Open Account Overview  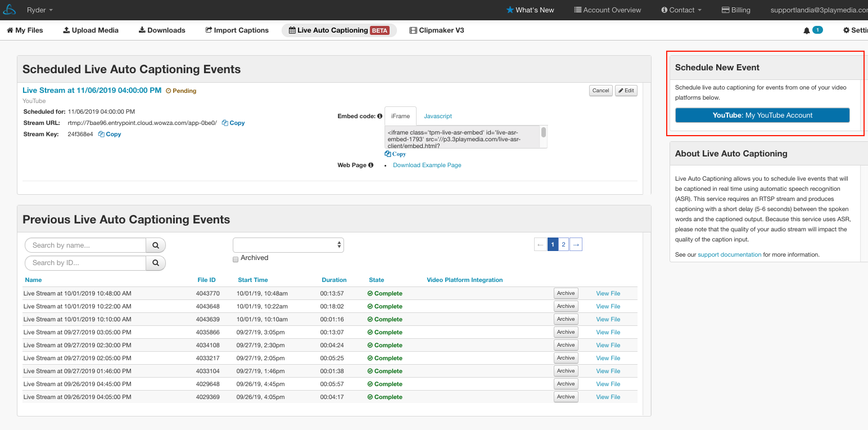coord(608,10)
